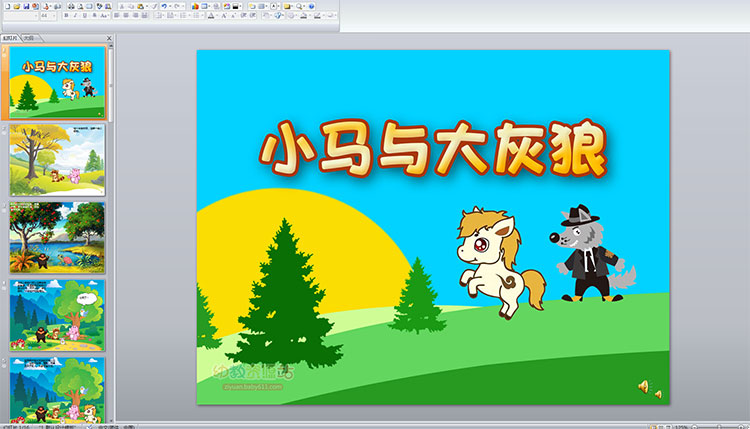Click the Print Preview toolbar icon
The image size is (750, 429).
point(80,6)
